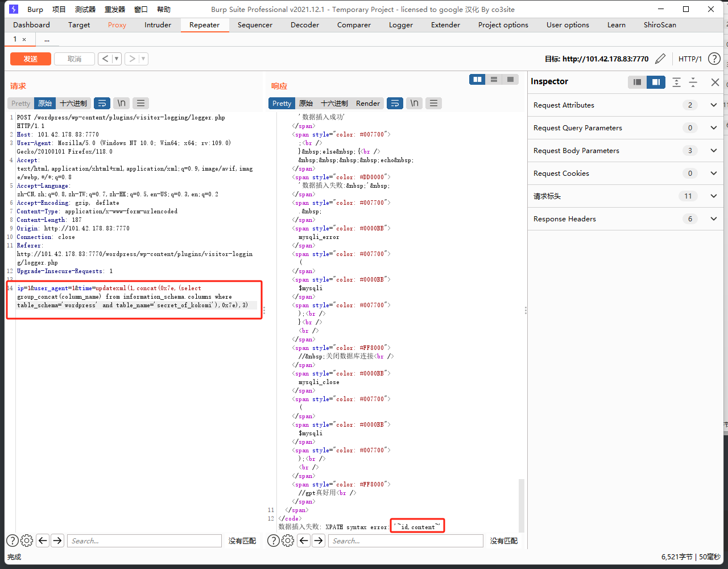The height and width of the screenshot is (569, 728).
Task: Select side-by-side split view layout icon
Action: [x=478, y=80]
